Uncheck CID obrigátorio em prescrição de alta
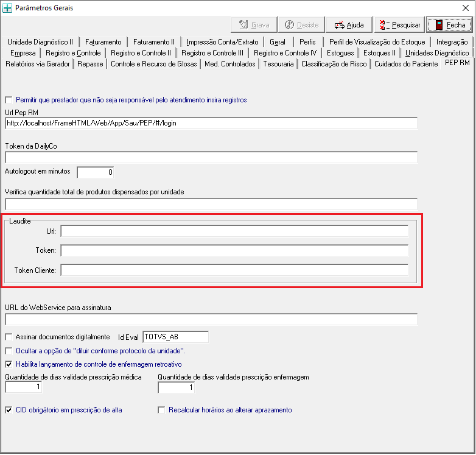This screenshot has width=476, height=455. pos(9,410)
